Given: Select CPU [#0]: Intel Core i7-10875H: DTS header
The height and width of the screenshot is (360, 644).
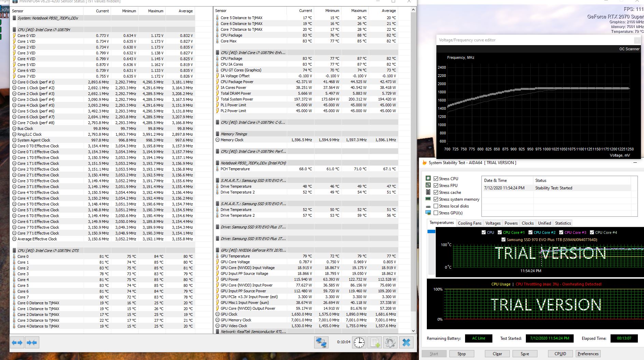Looking at the screenshot, I should (x=102, y=251).
